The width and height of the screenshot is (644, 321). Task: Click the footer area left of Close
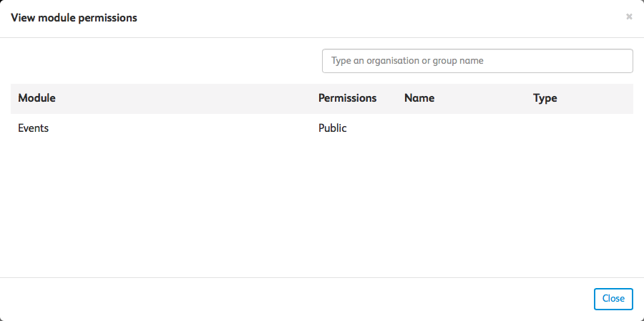click(x=286, y=299)
